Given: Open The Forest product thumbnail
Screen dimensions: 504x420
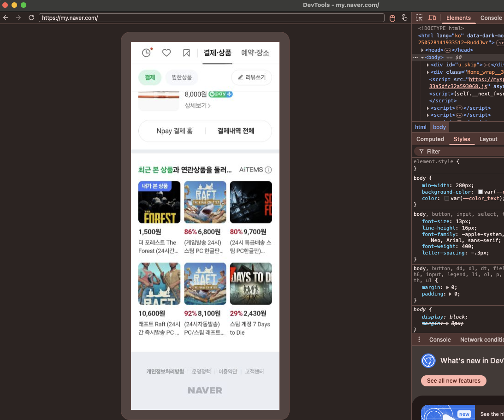Looking at the screenshot, I should pos(159,202).
